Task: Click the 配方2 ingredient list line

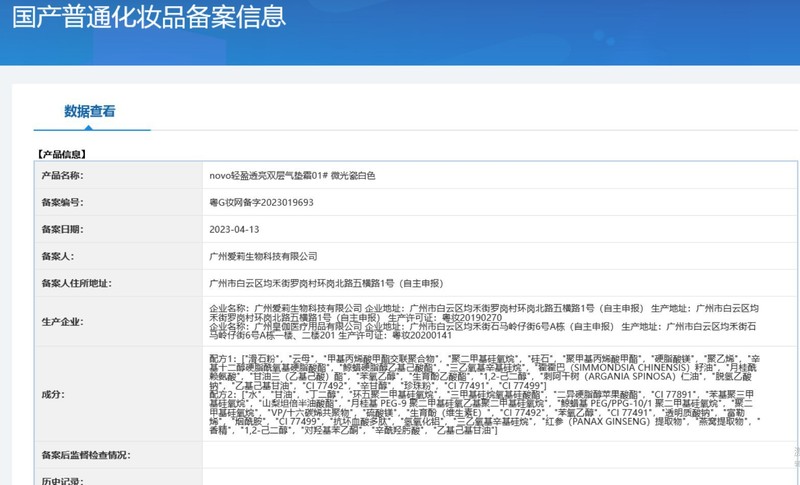Action: (x=485, y=412)
